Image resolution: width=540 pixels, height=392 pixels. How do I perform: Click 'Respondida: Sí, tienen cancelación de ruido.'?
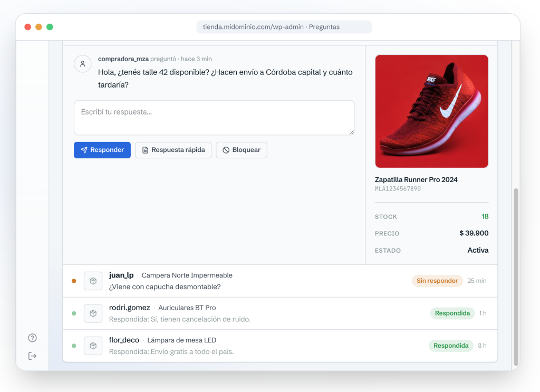tap(180, 319)
